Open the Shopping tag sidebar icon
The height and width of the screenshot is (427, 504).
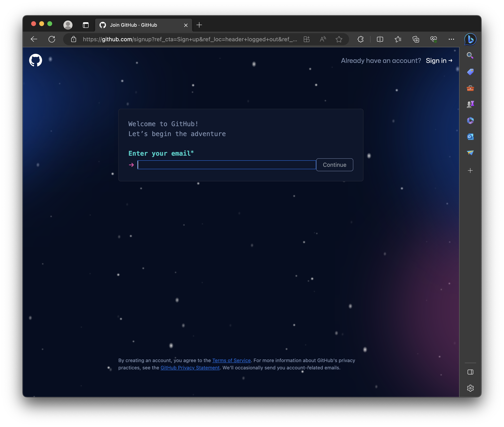(470, 72)
